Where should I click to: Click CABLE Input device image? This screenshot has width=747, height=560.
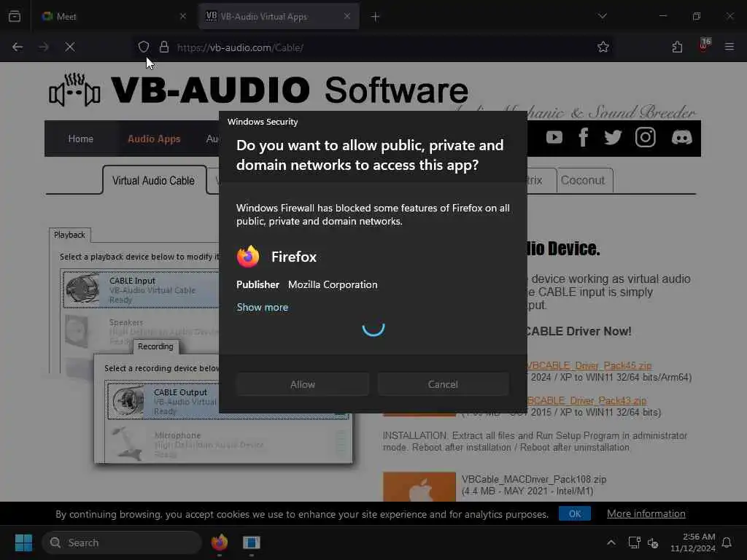click(x=83, y=289)
